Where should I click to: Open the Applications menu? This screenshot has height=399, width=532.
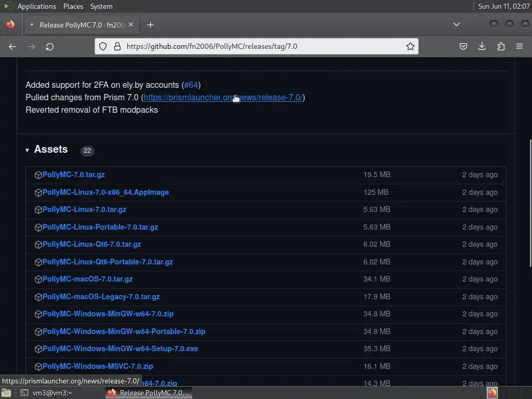(37, 6)
